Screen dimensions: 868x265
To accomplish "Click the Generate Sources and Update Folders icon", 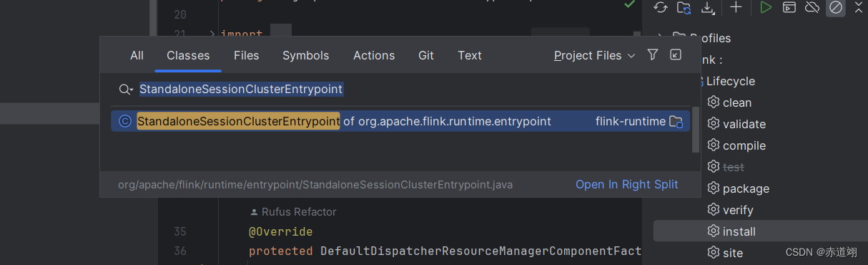I will pos(684,7).
